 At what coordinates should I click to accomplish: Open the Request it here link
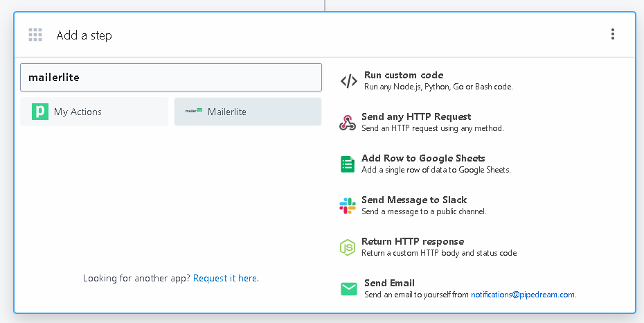(225, 278)
